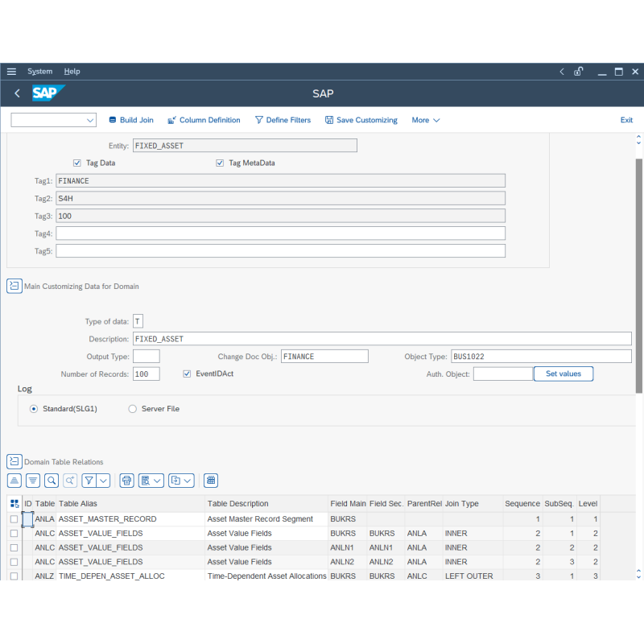This screenshot has width=644, height=644.
Task: Click the main vertical scrollbar thumb
Action: click(x=639, y=276)
